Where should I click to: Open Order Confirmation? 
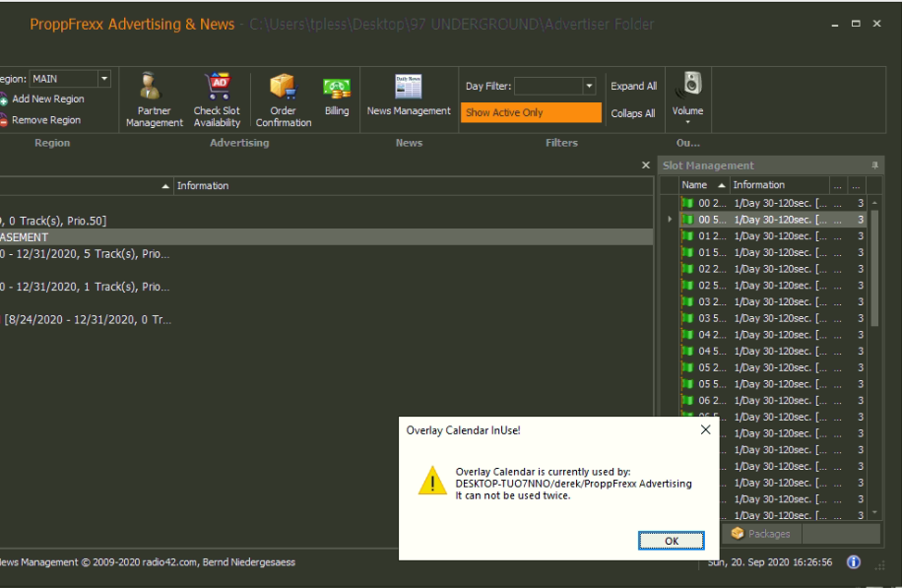[284, 99]
